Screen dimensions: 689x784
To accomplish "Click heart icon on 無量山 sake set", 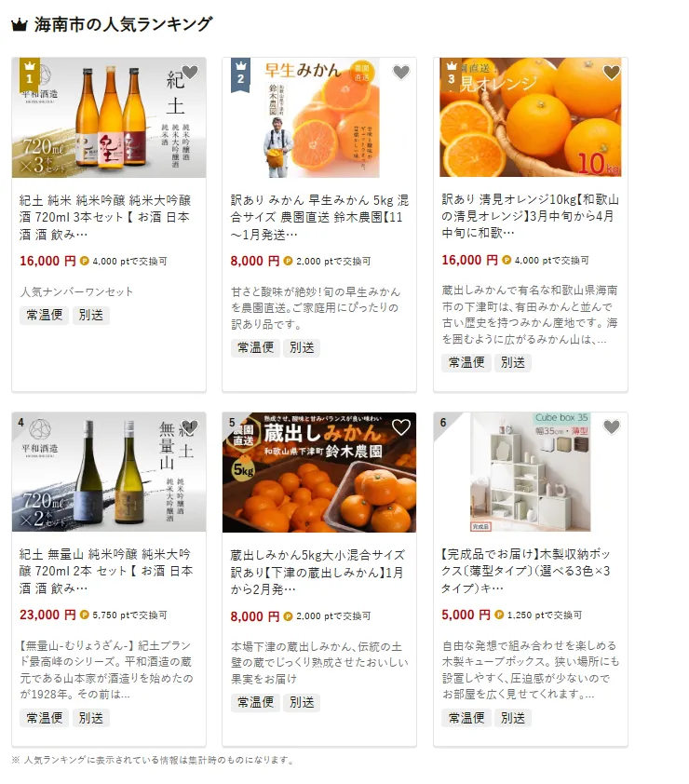I will 190,427.
